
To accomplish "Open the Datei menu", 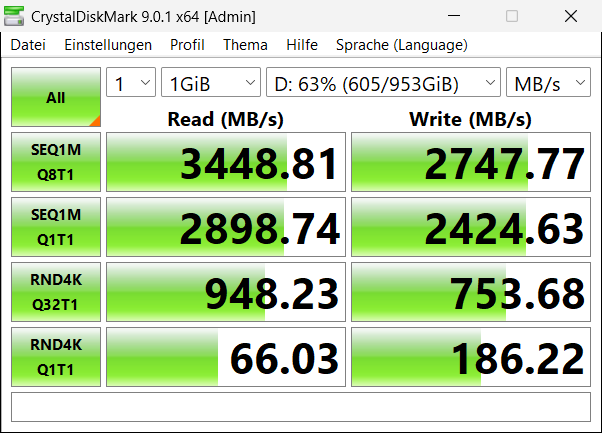I will [28, 45].
